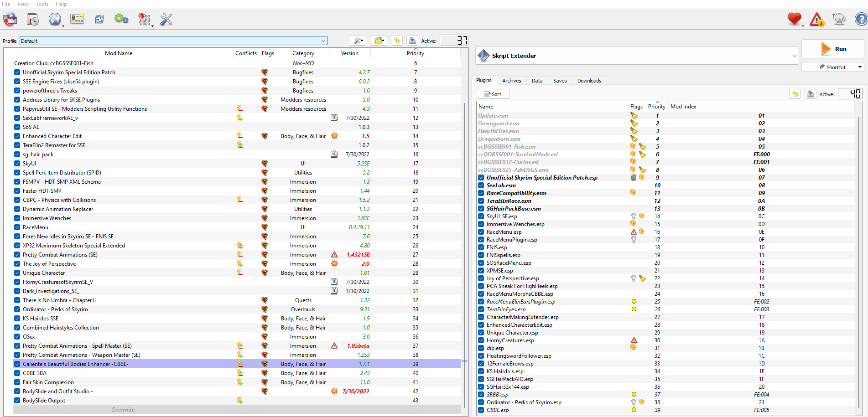Image resolution: width=868 pixels, height=417 pixels.
Task: Expand the Profile Default dropdown
Action: (323, 41)
